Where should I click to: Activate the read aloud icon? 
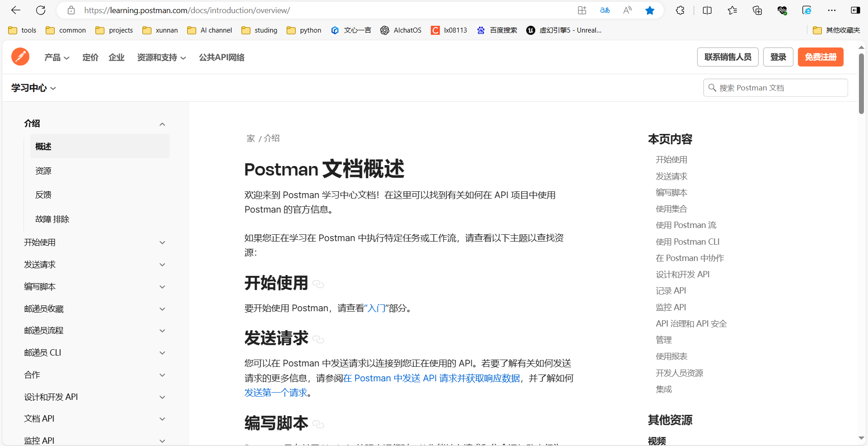tap(627, 10)
